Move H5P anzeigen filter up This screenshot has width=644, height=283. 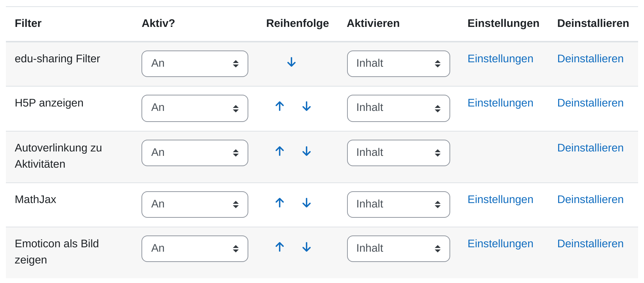pos(280,106)
